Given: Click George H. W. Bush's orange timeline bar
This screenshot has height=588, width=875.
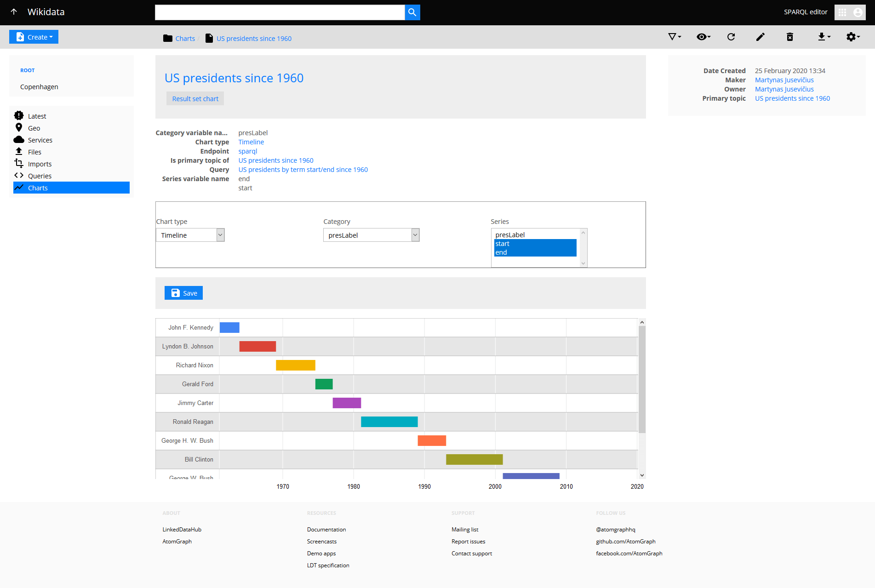Looking at the screenshot, I should coord(432,440).
